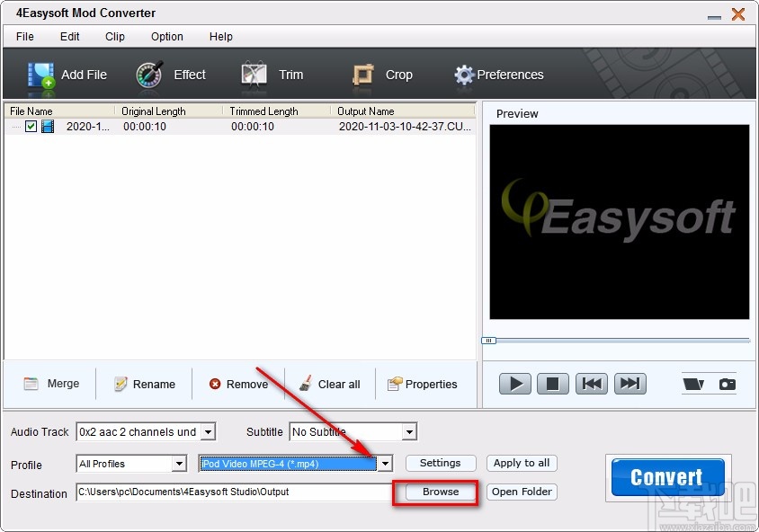This screenshot has height=532, width=759.
Task: Open Preferences via its gear icon
Action: tap(465, 75)
